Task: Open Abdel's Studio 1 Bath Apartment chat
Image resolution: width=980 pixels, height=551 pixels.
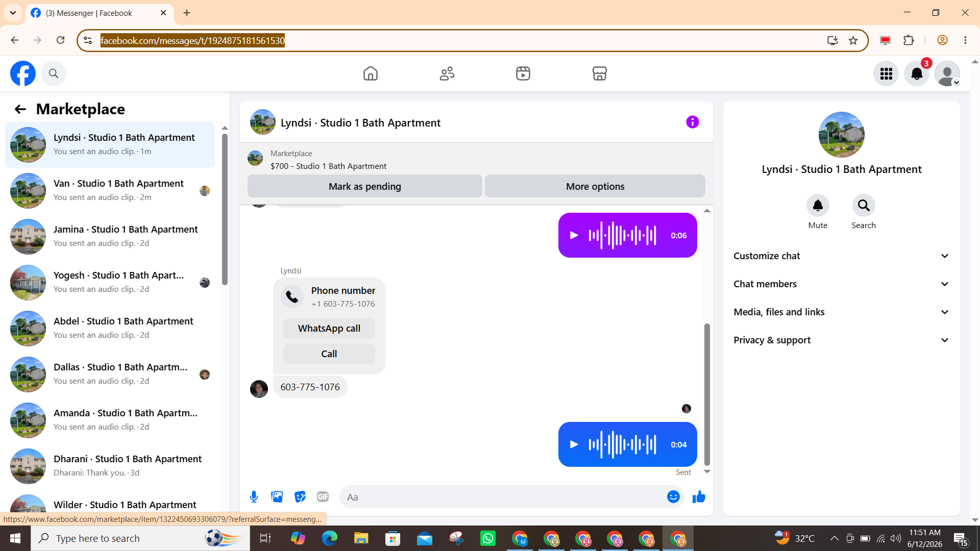Action: tap(110, 329)
